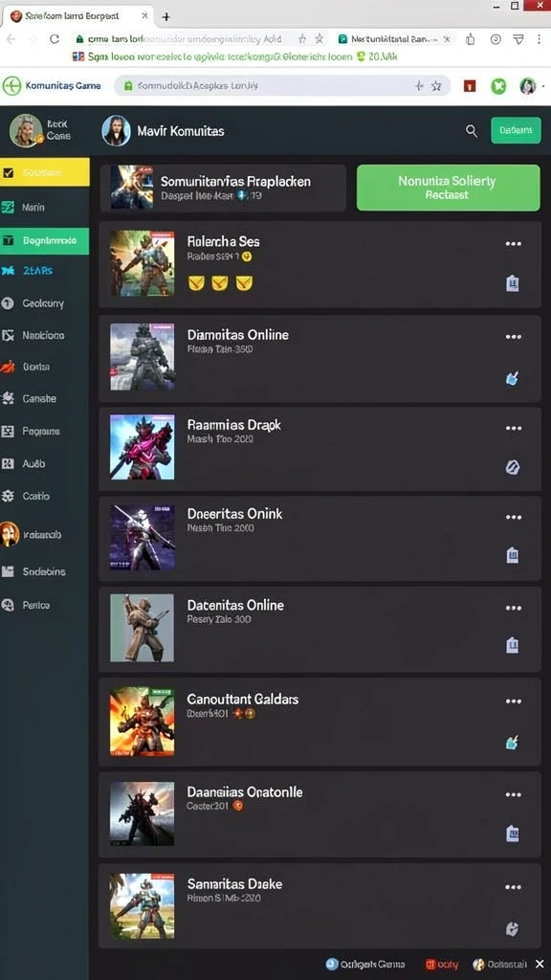Click document icon in Datenitas Online row
The width and height of the screenshot is (551, 980).
[x=513, y=645]
